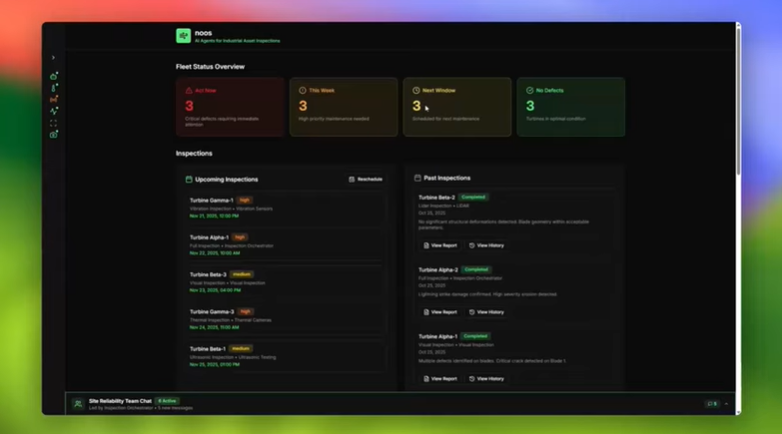The height and width of the screenshot is (434, 782).
Task: View Report for Turbine Beta-2
Action: (x=440, y=245)
